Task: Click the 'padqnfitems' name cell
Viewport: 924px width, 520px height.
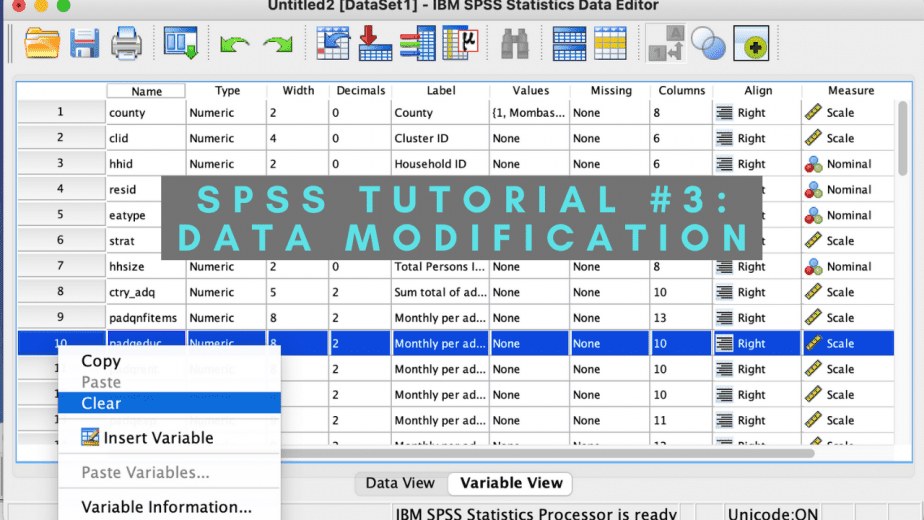Action: [x=146, y=317]
